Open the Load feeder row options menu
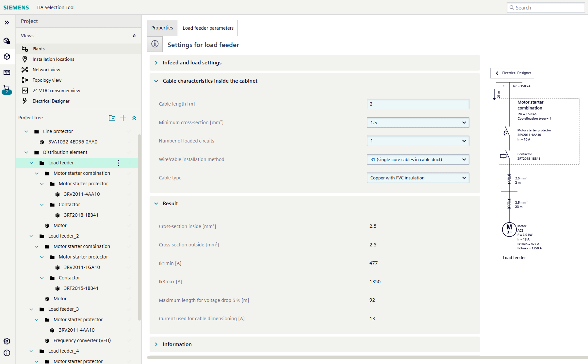 click(x=118, y=163)
